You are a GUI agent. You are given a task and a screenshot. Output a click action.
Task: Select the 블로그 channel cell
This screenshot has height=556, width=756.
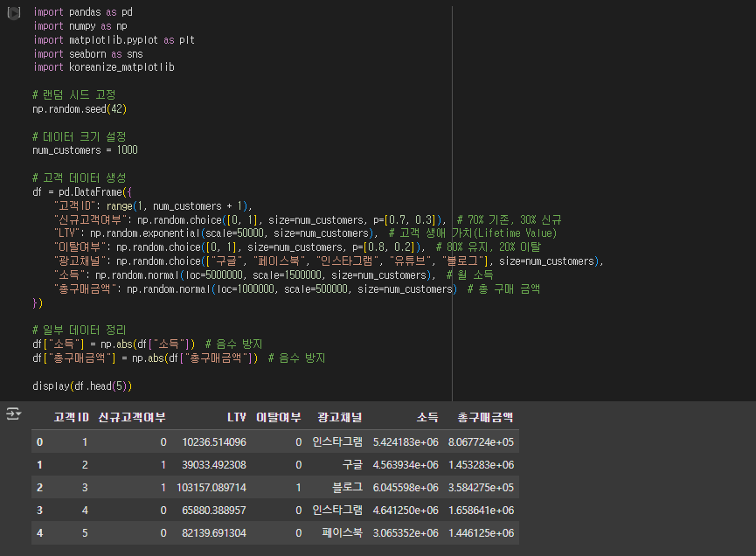[x=347, y=487]
